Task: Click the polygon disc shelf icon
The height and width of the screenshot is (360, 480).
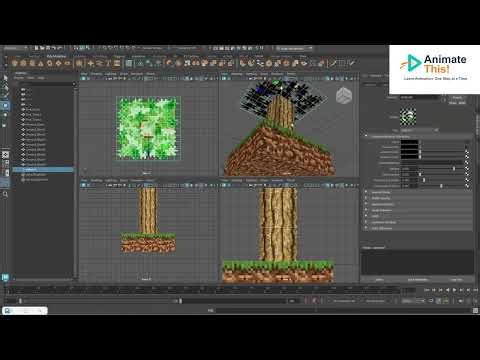Action: tap(67, 63)
